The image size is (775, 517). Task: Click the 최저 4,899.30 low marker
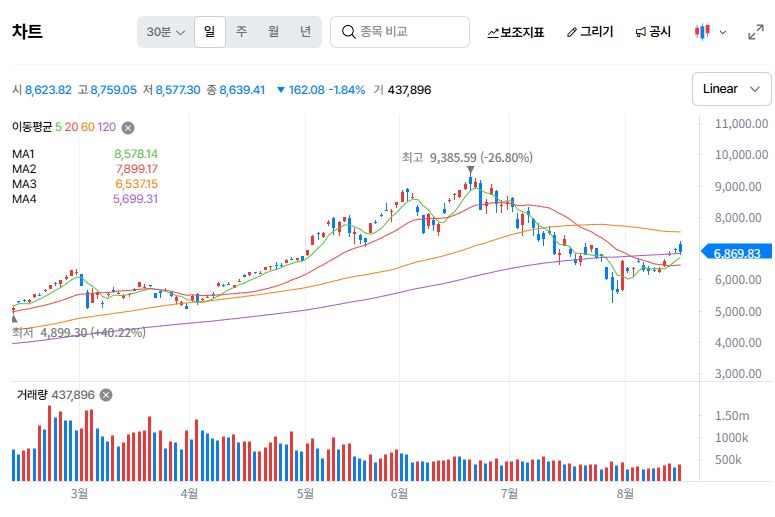79,332
